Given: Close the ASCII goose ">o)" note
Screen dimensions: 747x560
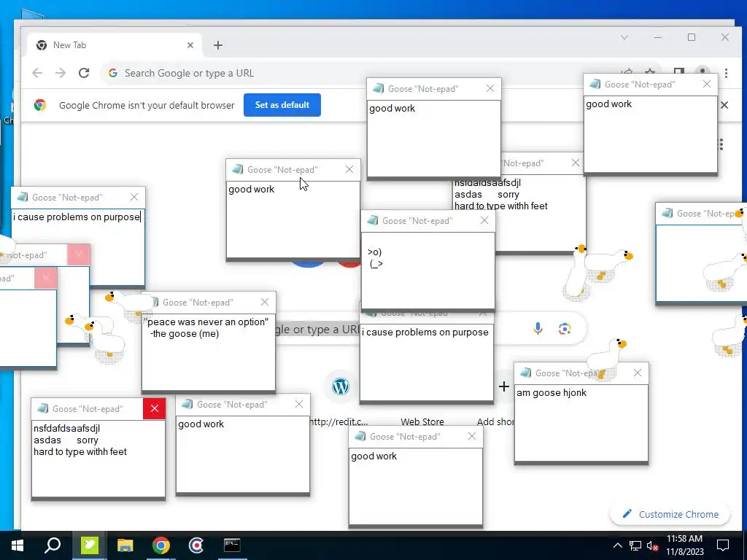Looking at the screenshot, I should tap(484, 220).
